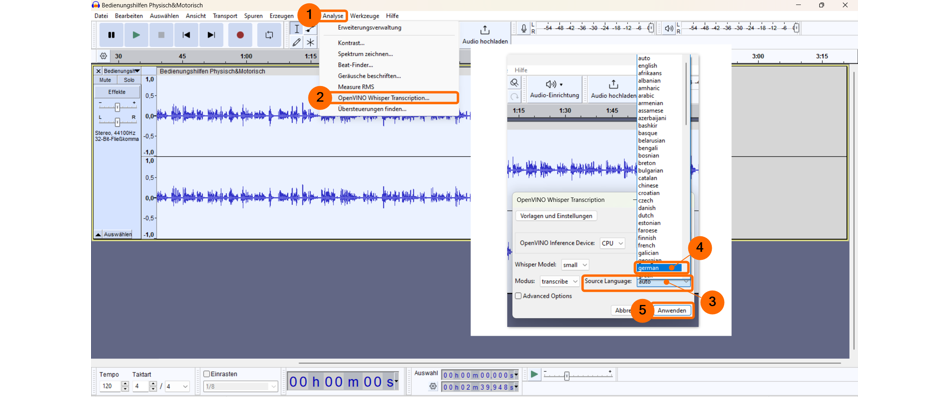Screen dimensions: 949x397
Task: Pause playback with the Pause button
Action: 111,35
